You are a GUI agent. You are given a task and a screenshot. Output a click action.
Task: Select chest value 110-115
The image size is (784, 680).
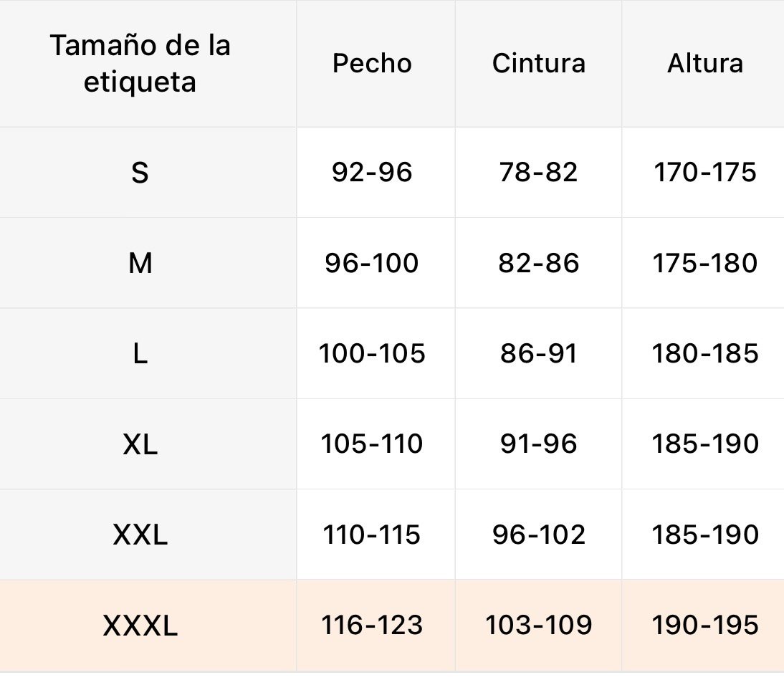pyautogui.click(x=372, y=535)
